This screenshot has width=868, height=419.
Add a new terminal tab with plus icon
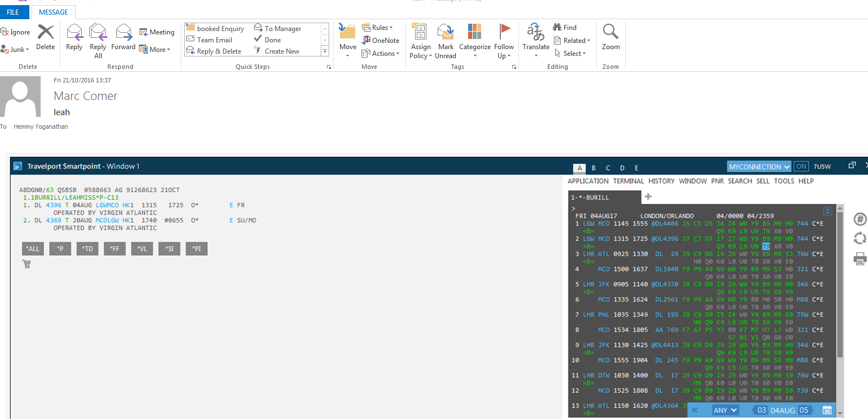pyautogui.click(x=648, y=197)
